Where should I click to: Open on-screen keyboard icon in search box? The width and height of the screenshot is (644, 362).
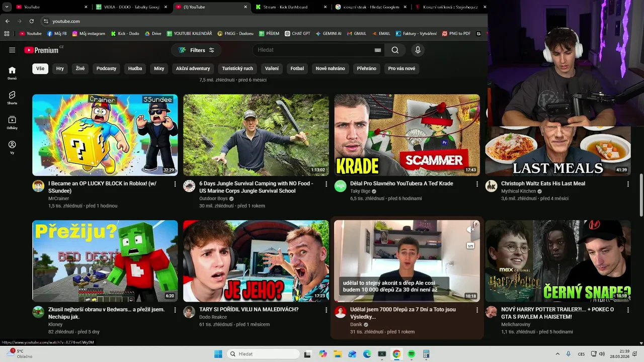pos(378,50)
